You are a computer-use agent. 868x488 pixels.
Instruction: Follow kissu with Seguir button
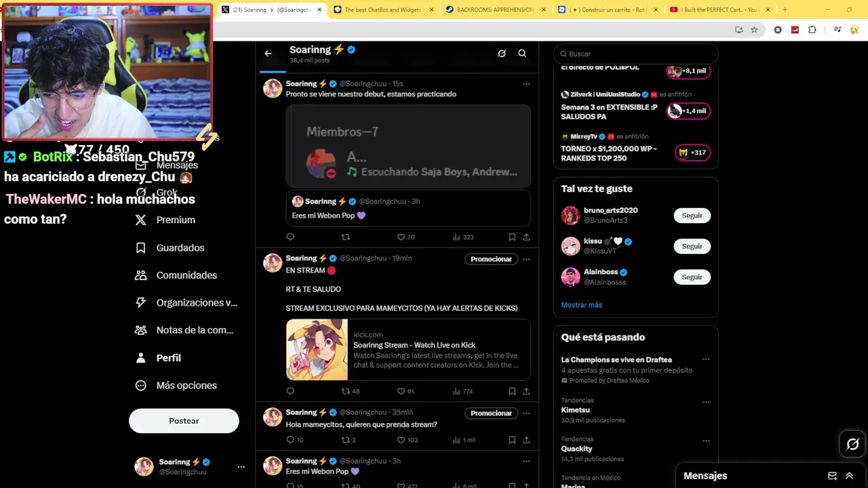[692, 246]
